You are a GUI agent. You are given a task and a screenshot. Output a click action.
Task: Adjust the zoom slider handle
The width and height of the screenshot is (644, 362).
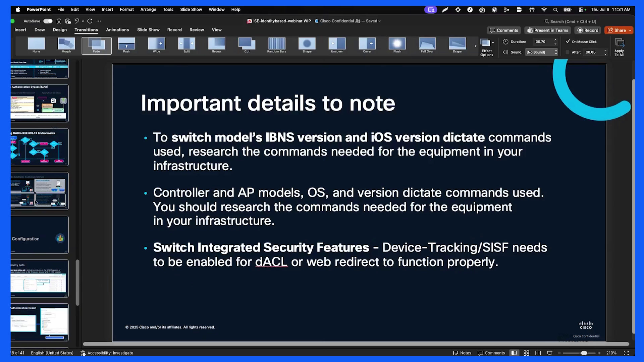click(584, 353)
